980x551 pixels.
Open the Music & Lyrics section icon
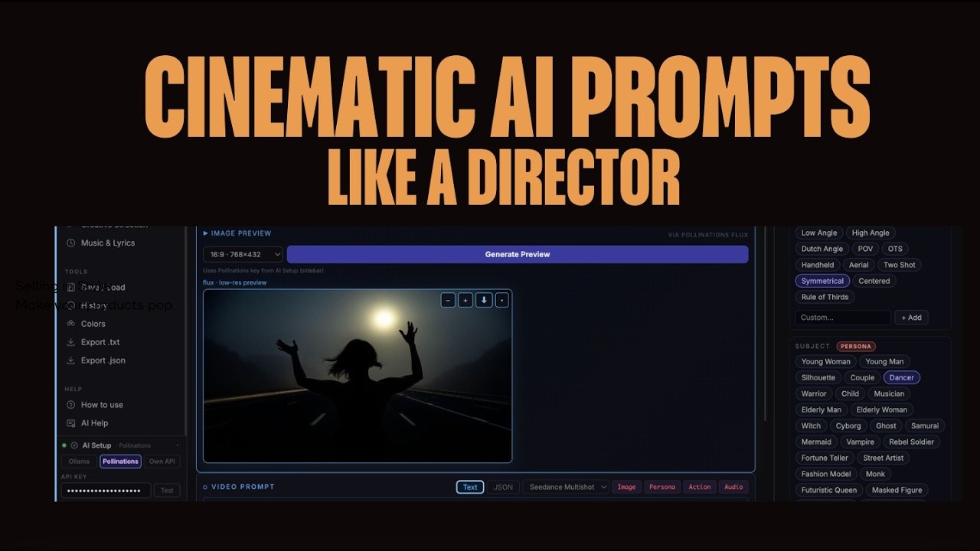point(71,243)
